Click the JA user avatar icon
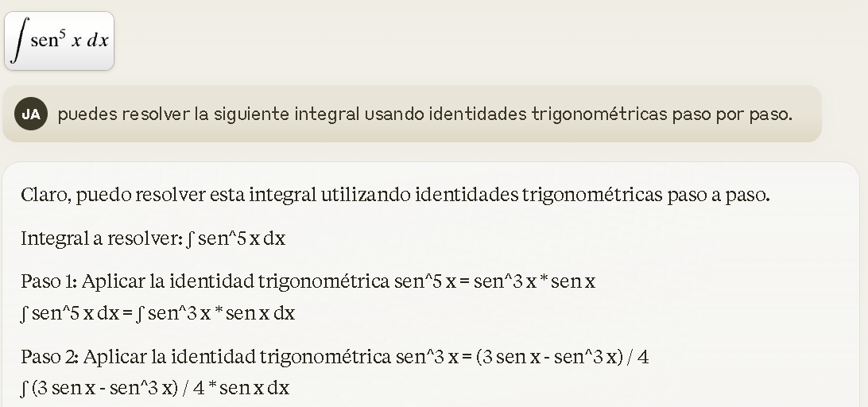The image size is (868, 407). tap(31, 114)
